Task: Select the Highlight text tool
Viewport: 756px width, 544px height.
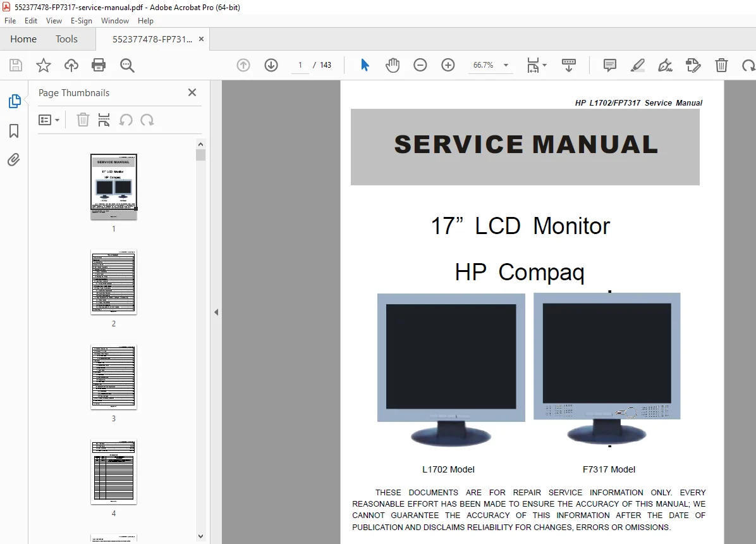Action: pyautogui.click(x=638, y=65)
